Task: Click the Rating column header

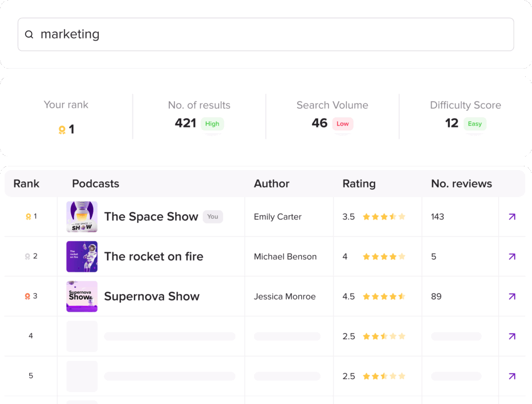Action: pyautogui.click(x=359, y=184)
